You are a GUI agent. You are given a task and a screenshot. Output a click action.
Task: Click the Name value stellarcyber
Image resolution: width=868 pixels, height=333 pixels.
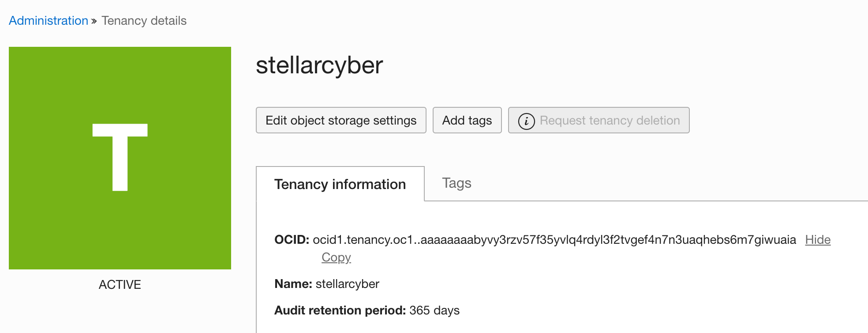347,284
